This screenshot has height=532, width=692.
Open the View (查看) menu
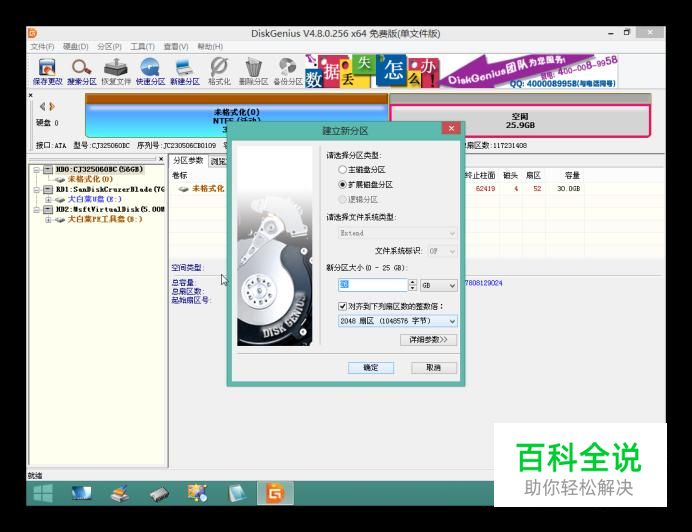click(x=176, y=47)
